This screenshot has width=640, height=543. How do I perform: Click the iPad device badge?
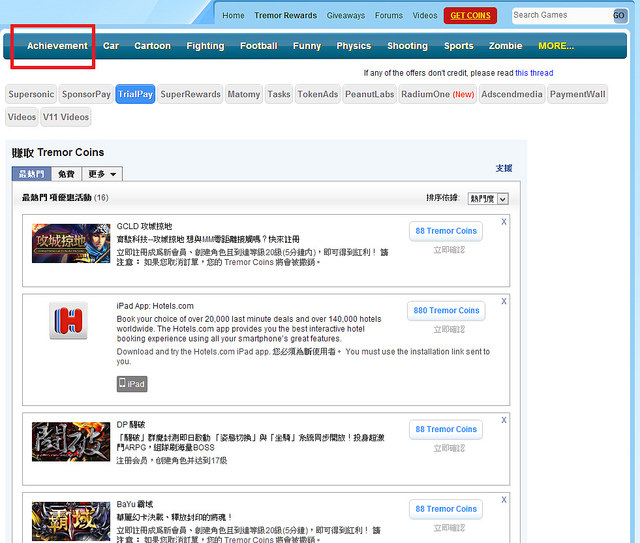click(132, 384)
